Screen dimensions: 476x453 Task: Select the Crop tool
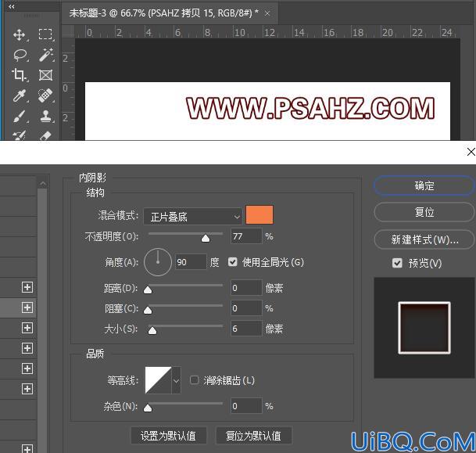(19, 75)
